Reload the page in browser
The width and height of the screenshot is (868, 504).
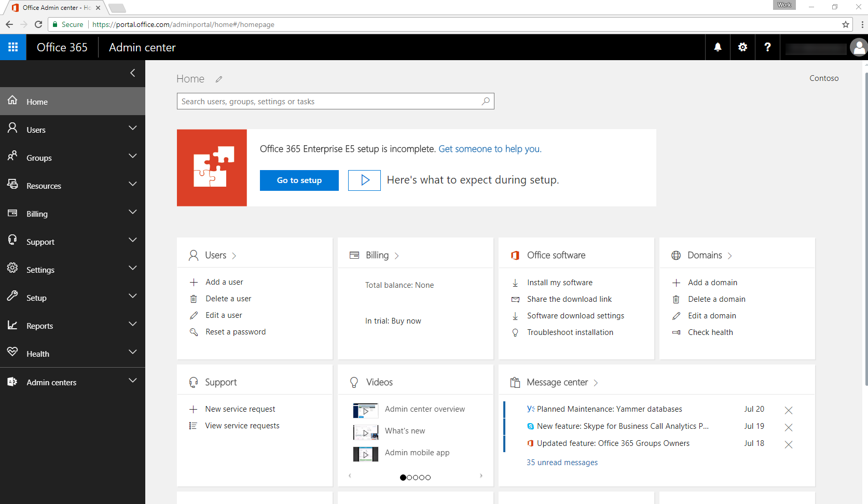38,24
